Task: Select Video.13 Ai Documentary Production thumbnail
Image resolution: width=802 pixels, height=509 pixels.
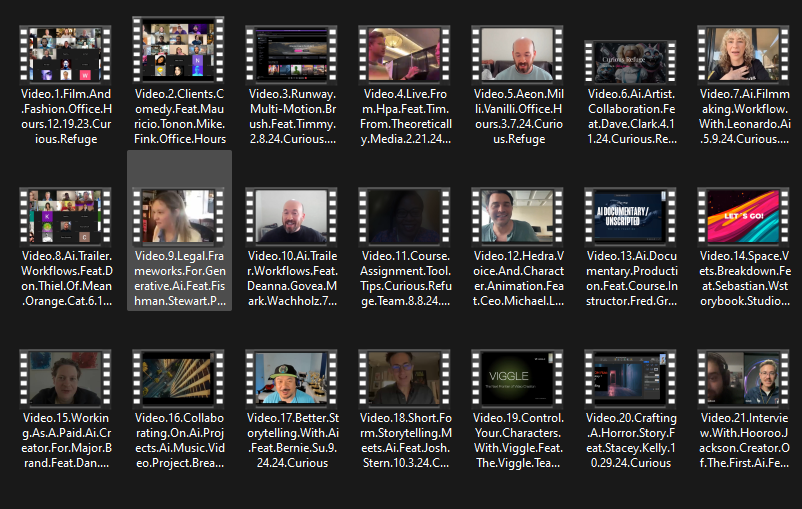Action: [631, 216]
